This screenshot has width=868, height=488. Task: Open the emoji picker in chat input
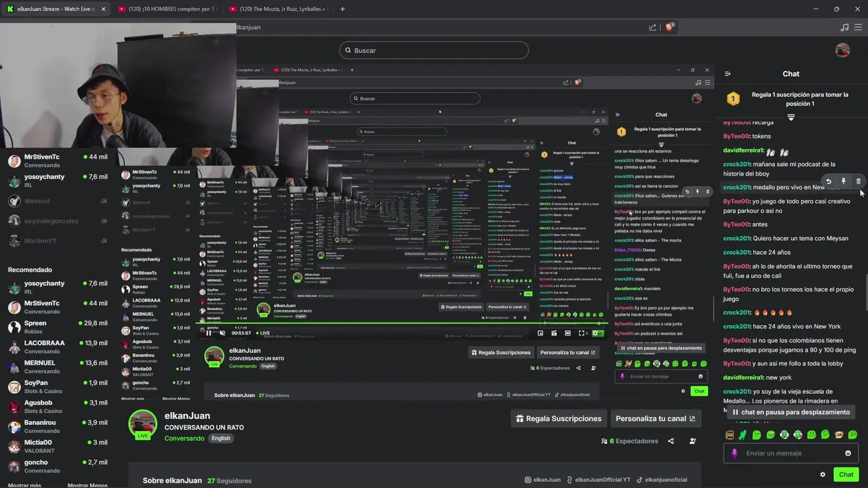pyautogui.click(x=848, y=453)
